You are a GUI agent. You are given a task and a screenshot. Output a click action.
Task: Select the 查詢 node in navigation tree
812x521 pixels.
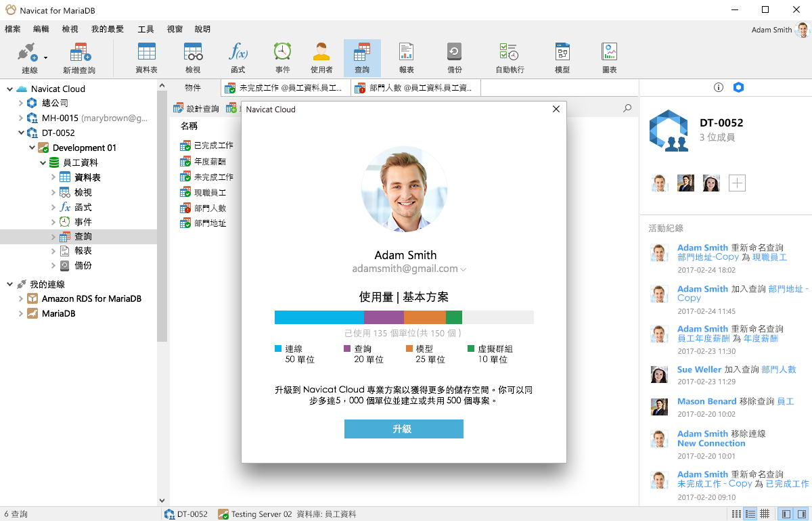pyautogui.click(x=78, y=237)
